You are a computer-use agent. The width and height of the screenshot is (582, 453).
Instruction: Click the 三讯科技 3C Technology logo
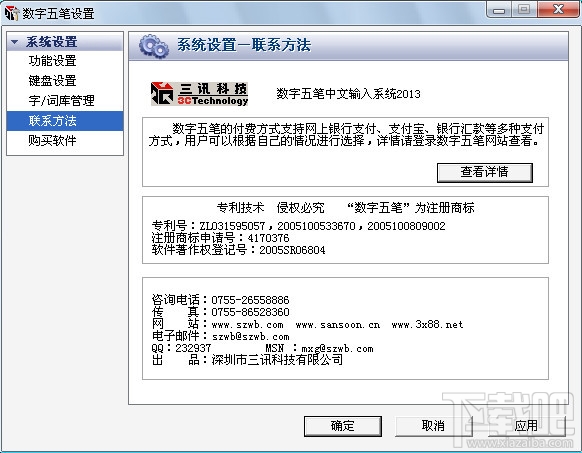(x=199, y=94)
